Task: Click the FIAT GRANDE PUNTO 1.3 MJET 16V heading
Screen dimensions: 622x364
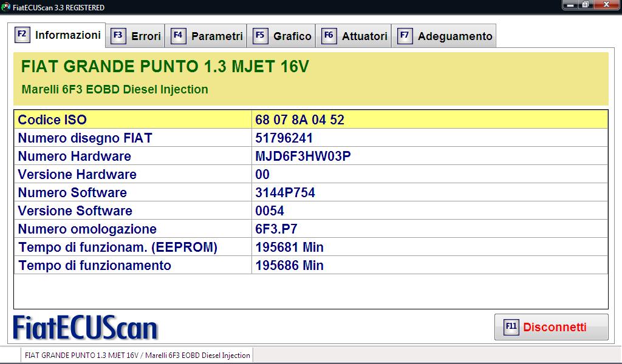Action: 165,67
